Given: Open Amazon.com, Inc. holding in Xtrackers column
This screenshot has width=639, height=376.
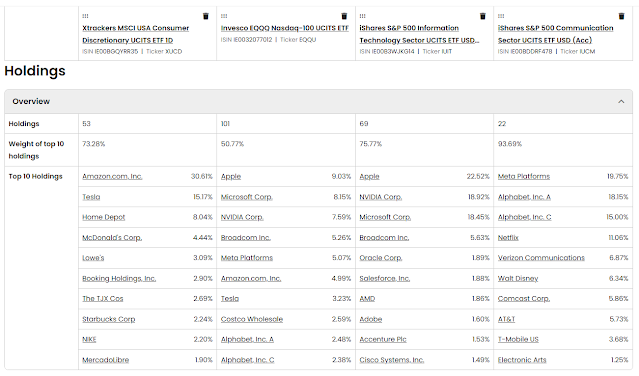Looking at the screenshot, I should 112,176.
